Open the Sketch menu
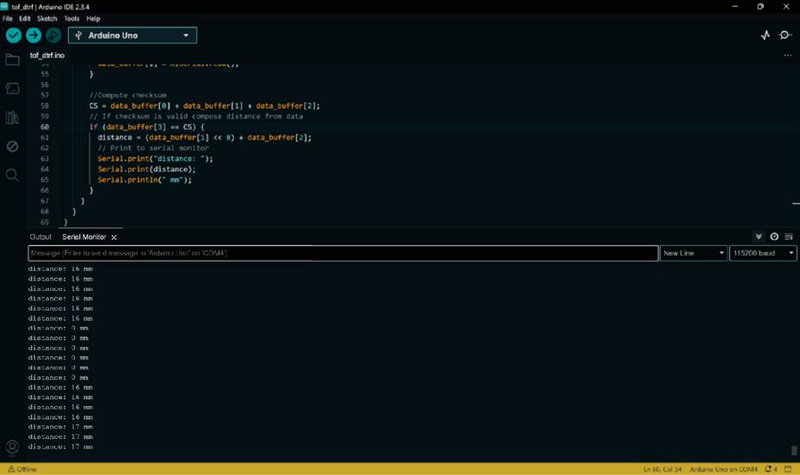The width and height of the screenshot is (800, 475). [x=46, y=18]
